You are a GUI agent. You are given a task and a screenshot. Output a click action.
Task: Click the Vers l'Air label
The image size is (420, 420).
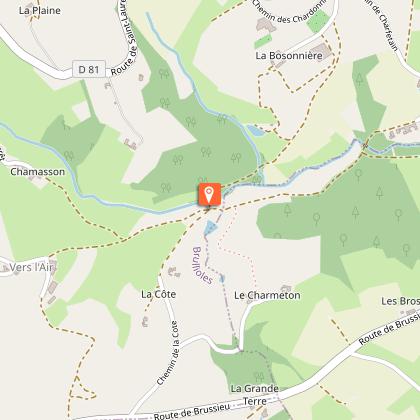32,267
